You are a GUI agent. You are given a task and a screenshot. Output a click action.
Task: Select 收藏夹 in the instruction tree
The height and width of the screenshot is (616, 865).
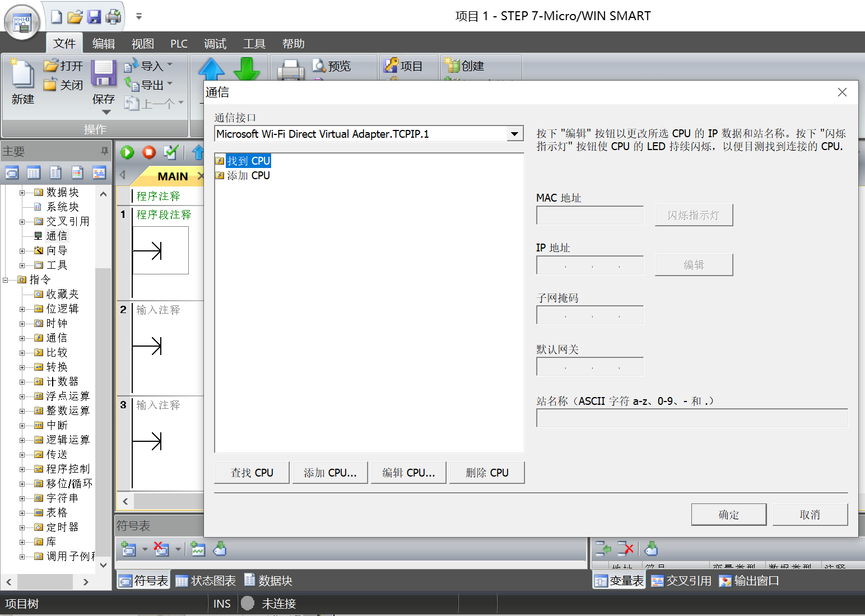[x=62, y=295]
